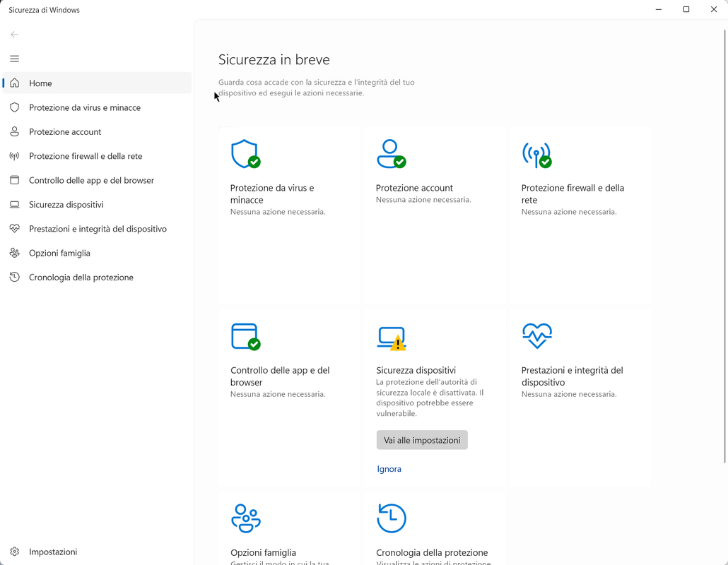The height and width of the screenshot is (565, 728).
Task: Open the large family options tile icon
Action: tap(245, 518)
